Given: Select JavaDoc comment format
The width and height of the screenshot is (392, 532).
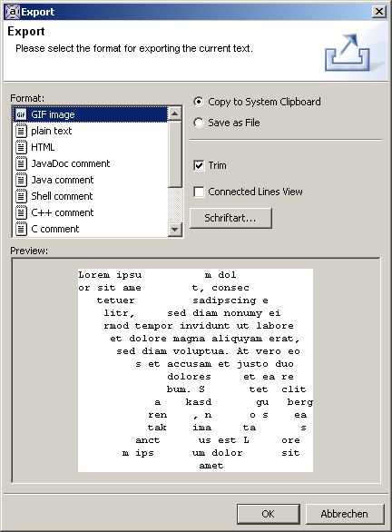Looking at the screenshot, I should pos(90,163).
